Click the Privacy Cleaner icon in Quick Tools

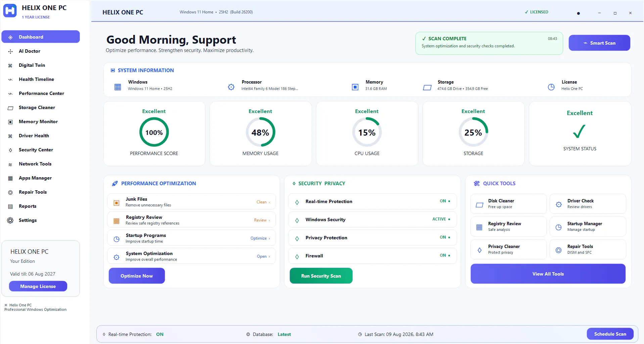(479, 250)
